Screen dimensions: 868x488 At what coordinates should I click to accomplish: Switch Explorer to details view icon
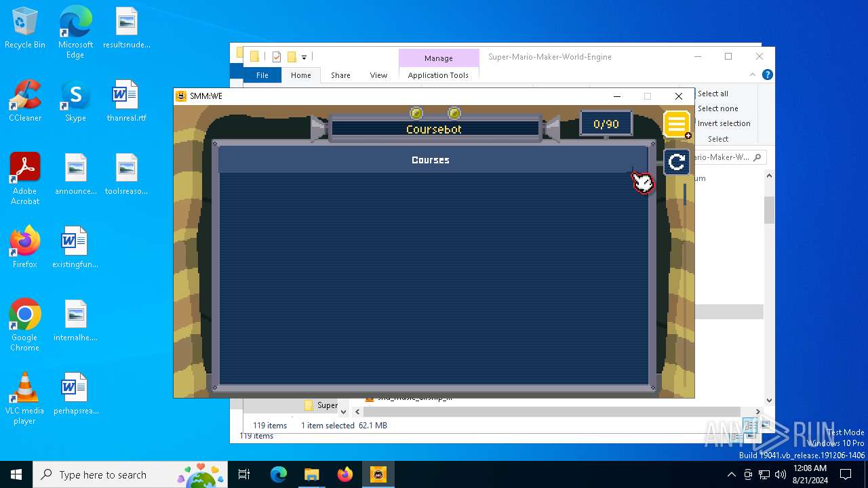(750, 426)
